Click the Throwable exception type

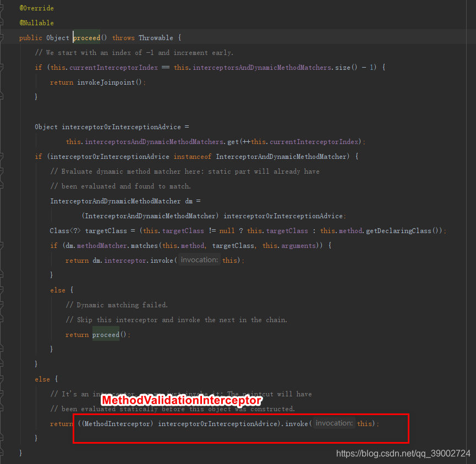point(156,38)
